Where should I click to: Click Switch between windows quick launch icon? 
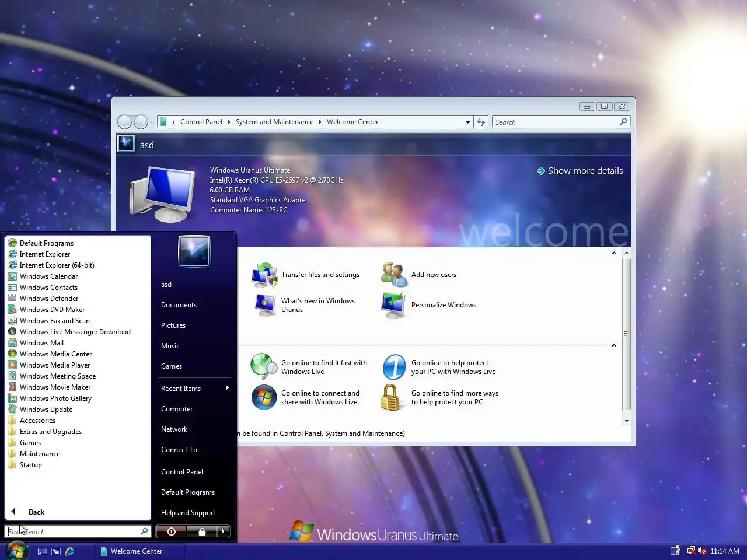point(56,551)
